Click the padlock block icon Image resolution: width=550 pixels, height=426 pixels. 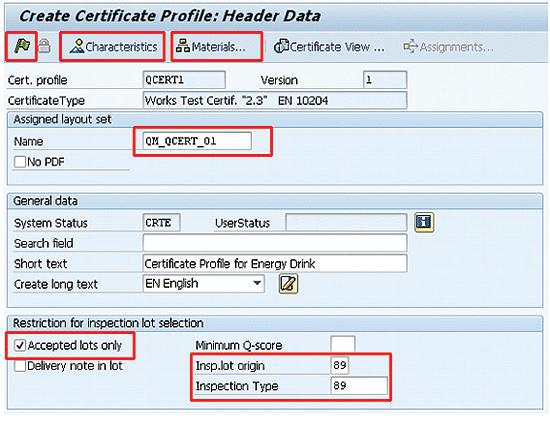pos(44,46)
